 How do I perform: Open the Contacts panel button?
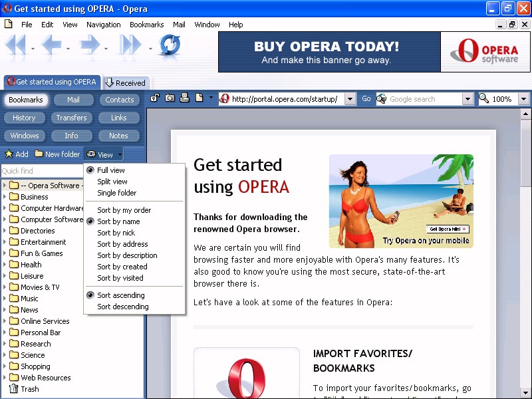pyautogui.click(x=120, y=100)
